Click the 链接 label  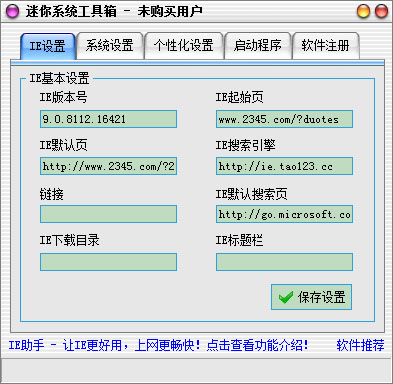pos(52,194)
